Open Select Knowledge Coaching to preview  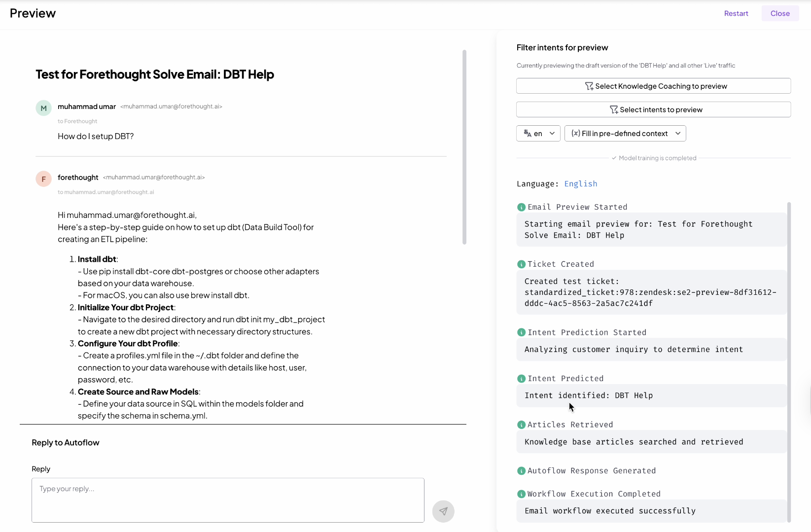pos(653,86)
